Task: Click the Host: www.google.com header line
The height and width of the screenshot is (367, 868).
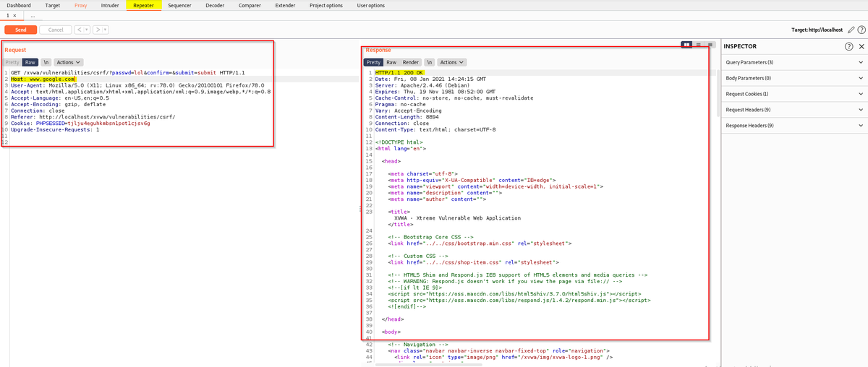Action: pos(43,79)
